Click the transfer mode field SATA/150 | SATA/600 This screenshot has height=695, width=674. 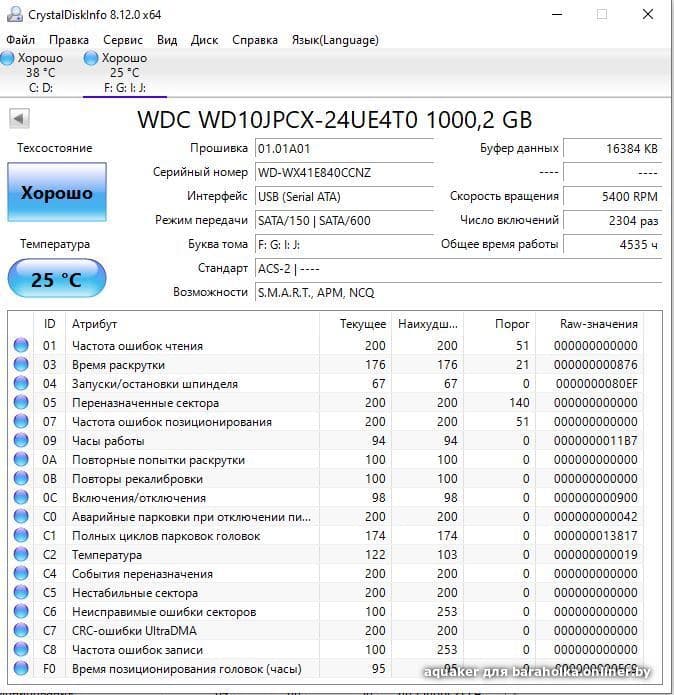click(x=344, y=221)
